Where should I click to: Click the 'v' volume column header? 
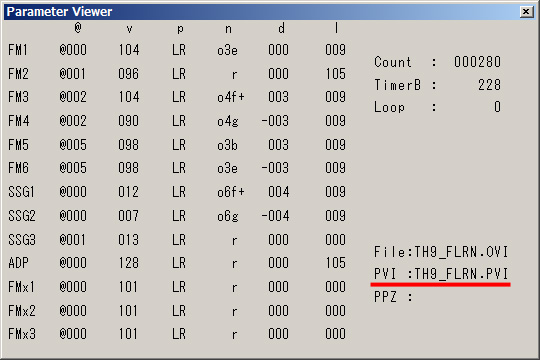pos(129,29)
